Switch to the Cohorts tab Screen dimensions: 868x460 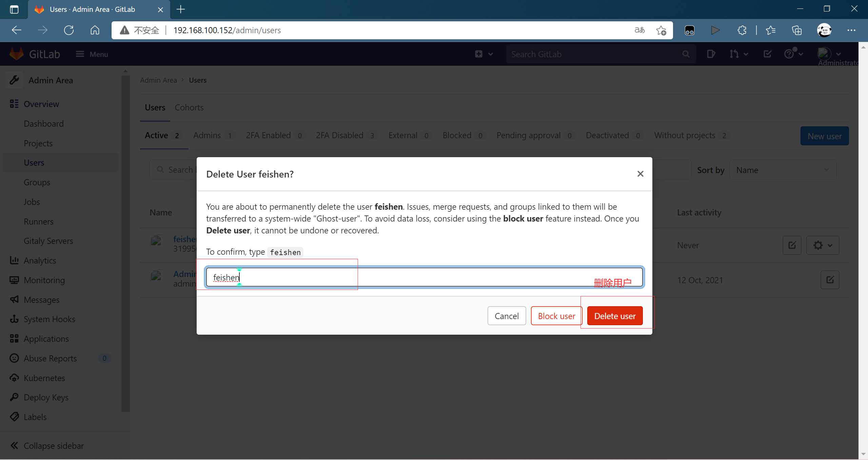point(189,107)
